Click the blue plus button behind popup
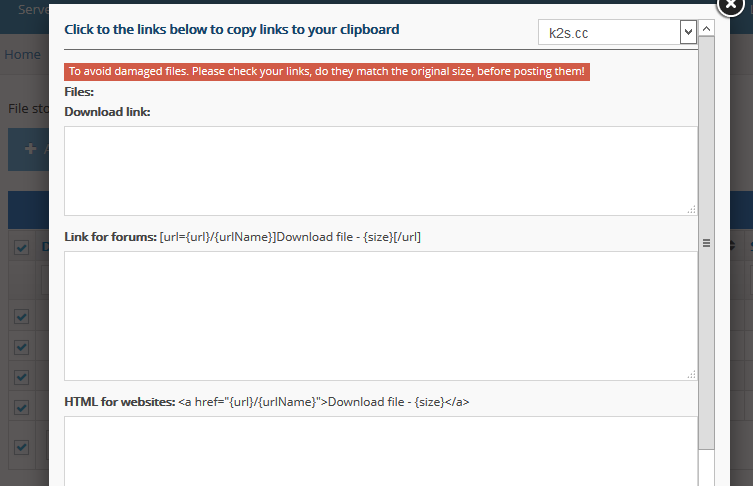The height and width of the screenshot is (486, 753). pyautogui.click(x=29, y=149)
